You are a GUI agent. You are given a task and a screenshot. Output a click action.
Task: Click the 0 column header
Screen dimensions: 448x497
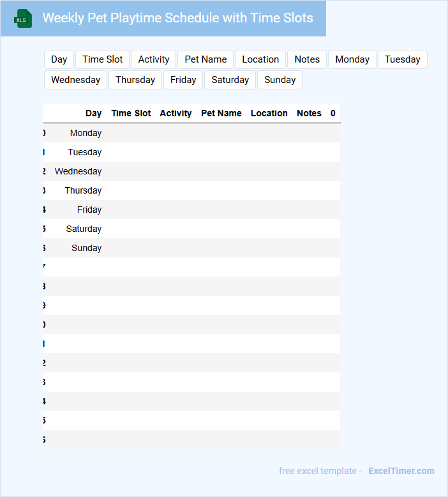332,113
